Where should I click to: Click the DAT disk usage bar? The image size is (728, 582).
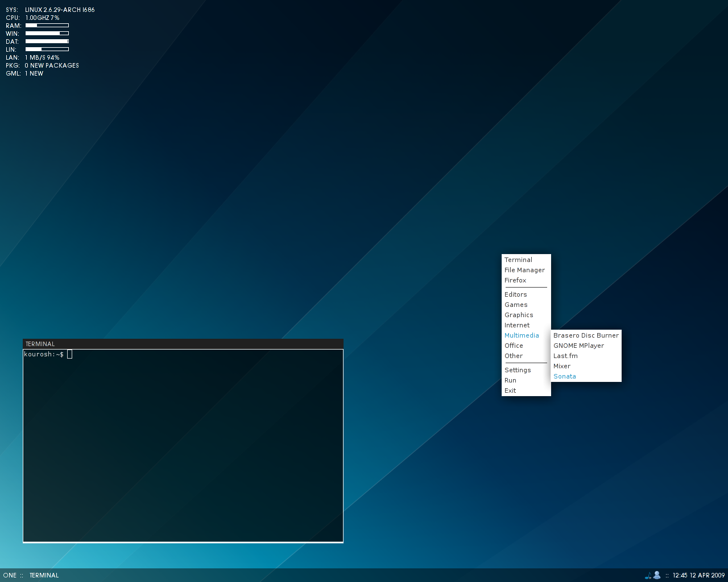[47, 41]
